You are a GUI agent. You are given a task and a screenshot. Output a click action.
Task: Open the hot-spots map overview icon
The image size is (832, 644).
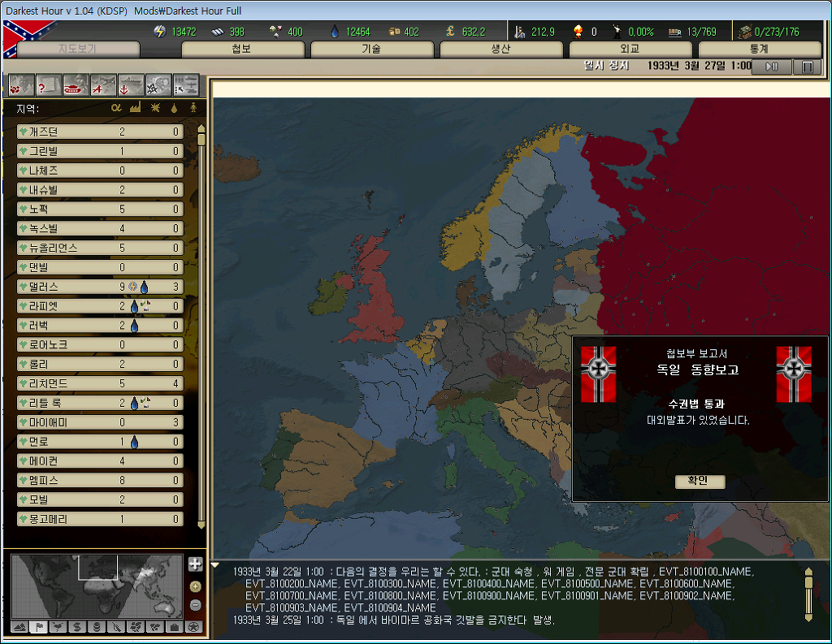(x=22, y=85)
